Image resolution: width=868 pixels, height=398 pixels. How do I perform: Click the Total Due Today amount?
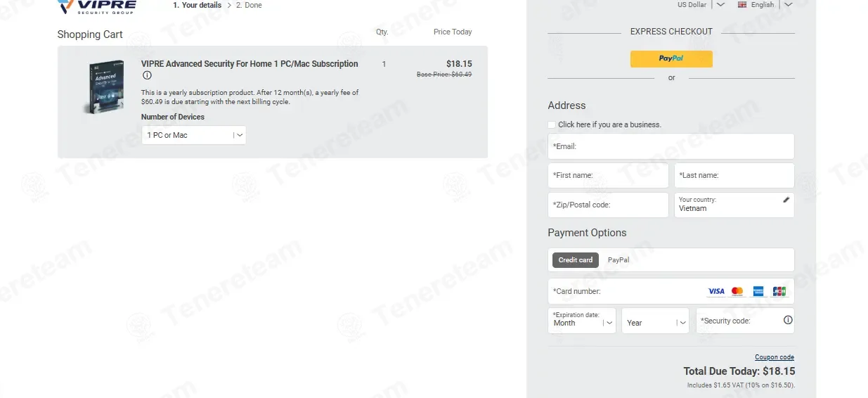[x=739, y=371]
